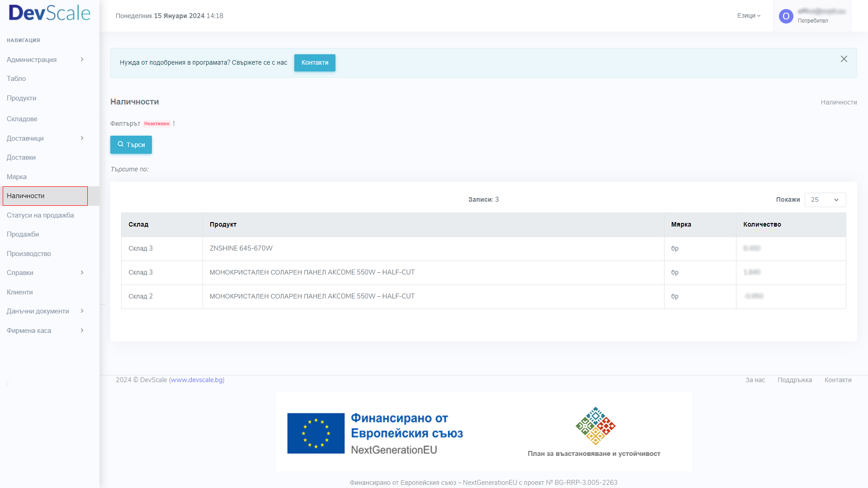Select Наличности in the sidebar
The image size is (868, 488).
coord(45,196)
